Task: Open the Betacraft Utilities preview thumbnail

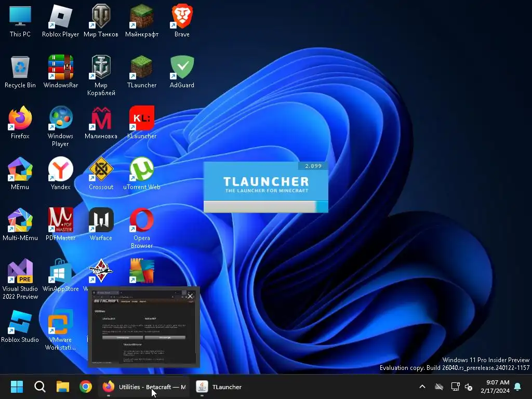Action: tap(144, 327)
